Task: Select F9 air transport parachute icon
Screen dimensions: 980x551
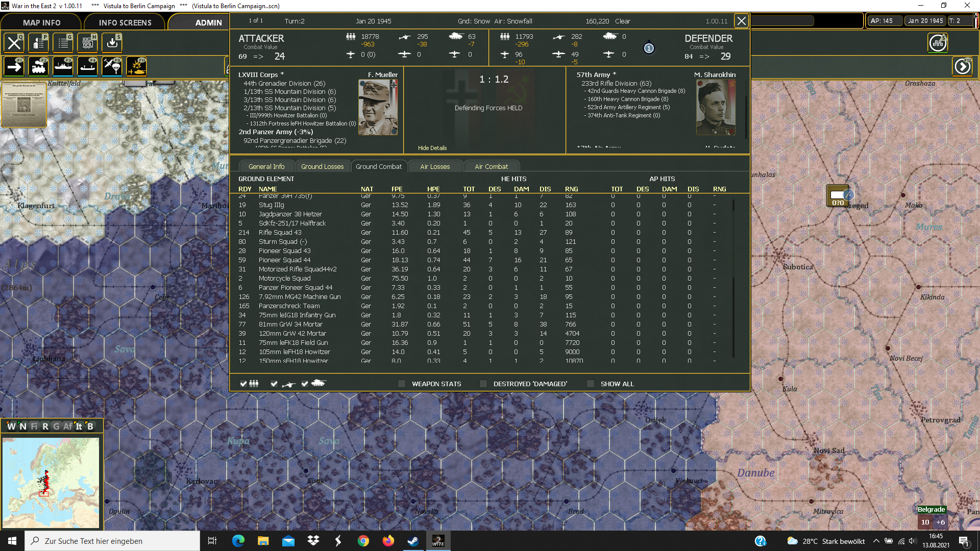Action: point(112,66)
